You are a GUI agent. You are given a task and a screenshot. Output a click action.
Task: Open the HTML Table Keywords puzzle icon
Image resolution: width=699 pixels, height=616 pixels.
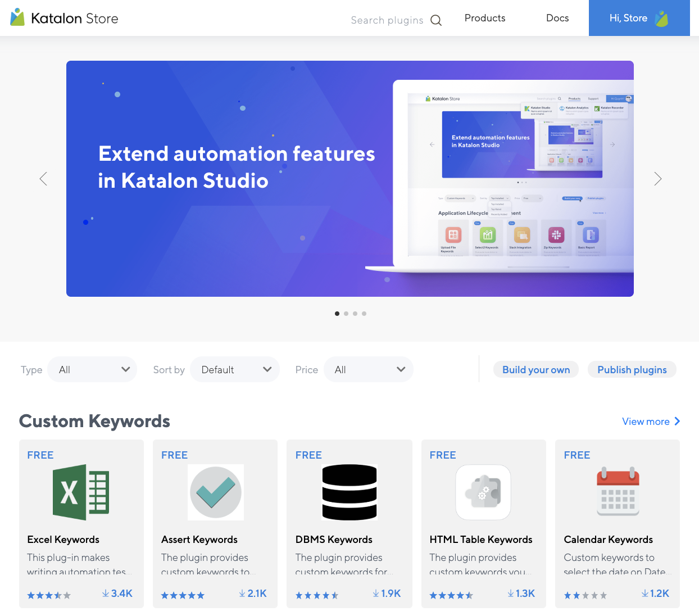483,492
